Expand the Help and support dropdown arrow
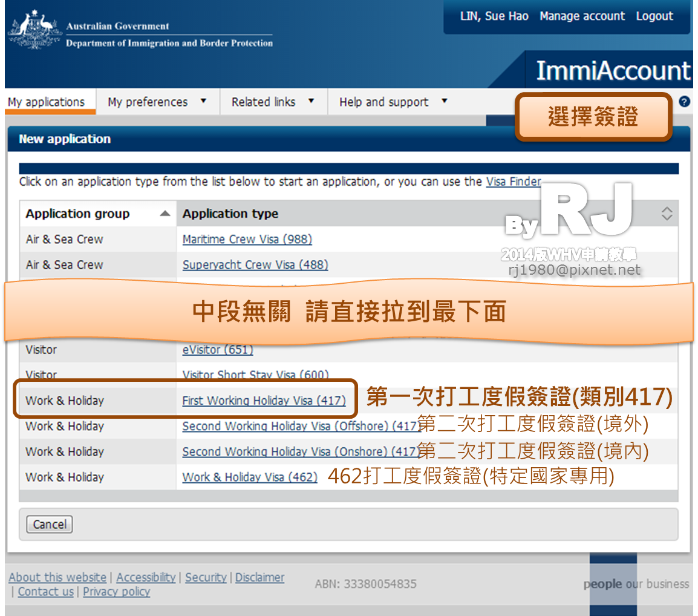Viewport: 698px width, 616px height. point(444,101)
